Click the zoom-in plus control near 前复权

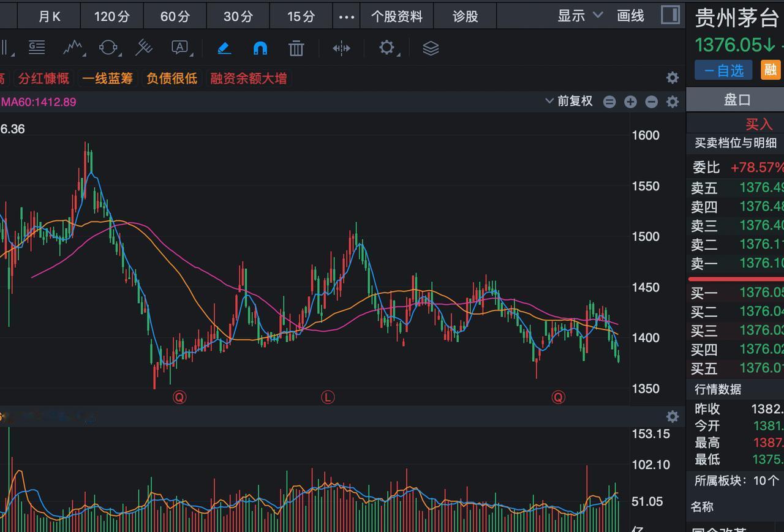coord(630,102)
